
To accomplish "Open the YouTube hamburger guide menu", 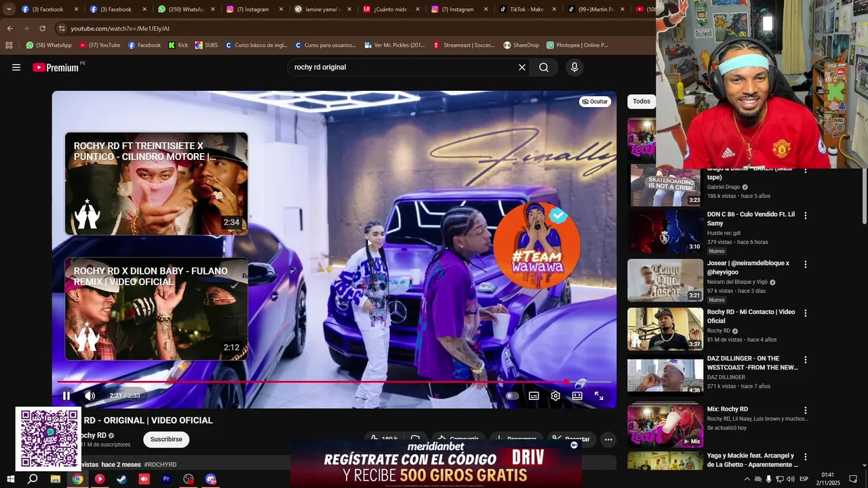I will click(x=16, y=67).
